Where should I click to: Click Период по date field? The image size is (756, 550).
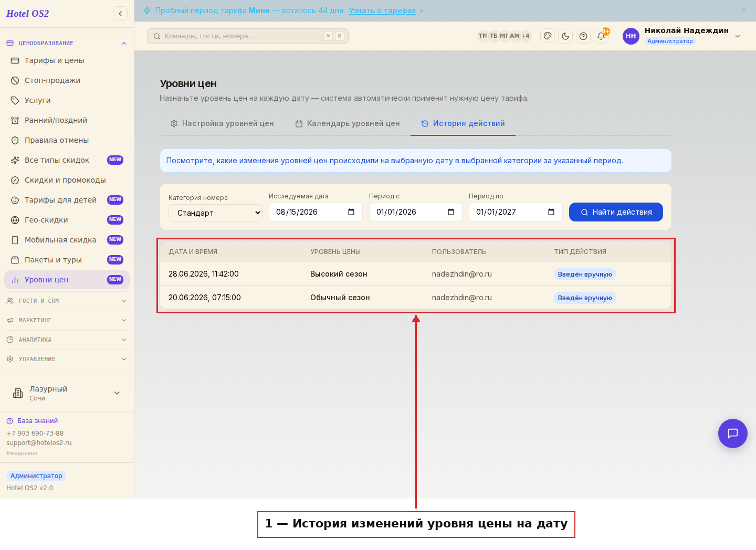[516, 212]
